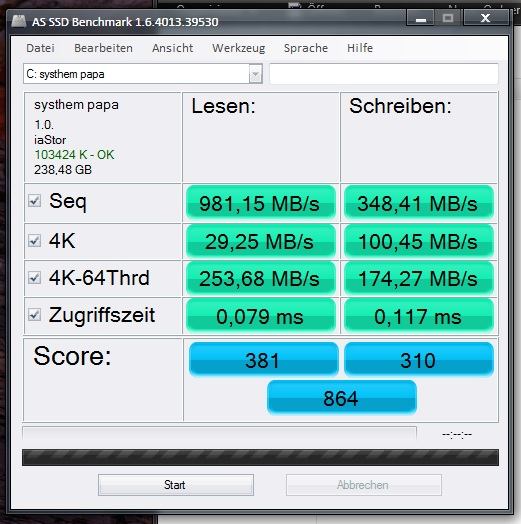521x524 pixels.
Task: Click the read access time 0,079 ms
Action: 261,316
